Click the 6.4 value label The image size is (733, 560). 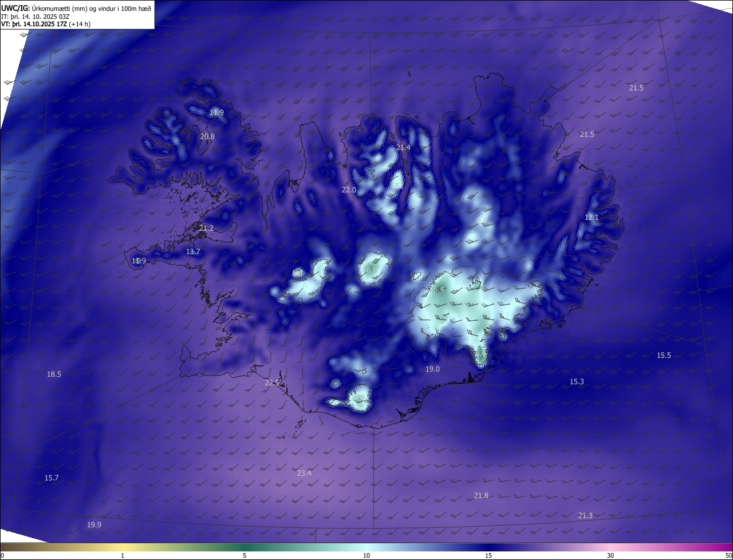point(439,290)
